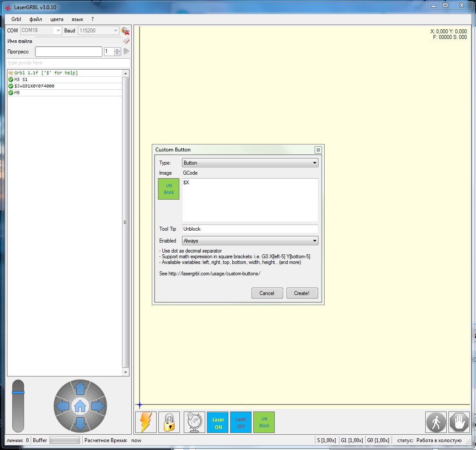The width and height of the screenshot is (476, 450).
Task: Click the jog speed vertical slider
Action: click(18, 405)
